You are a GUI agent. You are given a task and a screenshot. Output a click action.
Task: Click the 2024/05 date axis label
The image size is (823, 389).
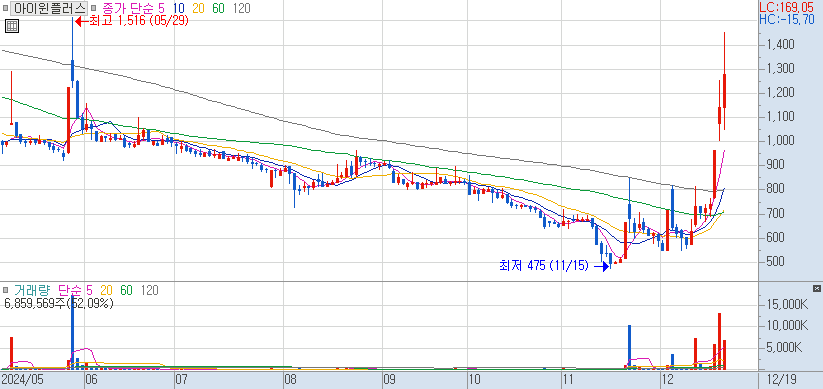[22, 379]
